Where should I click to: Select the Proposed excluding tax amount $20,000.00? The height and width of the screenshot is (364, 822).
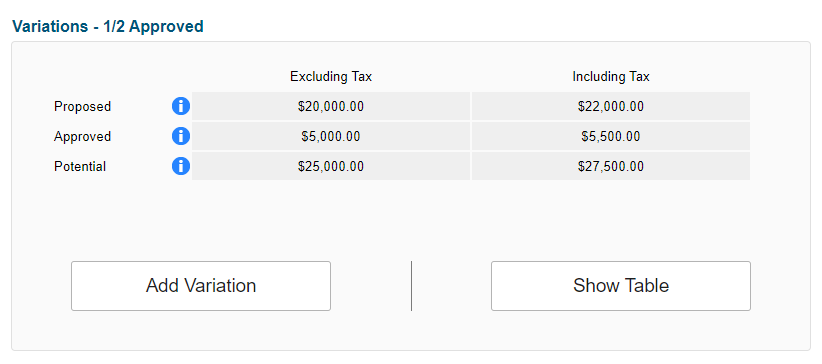331,106
